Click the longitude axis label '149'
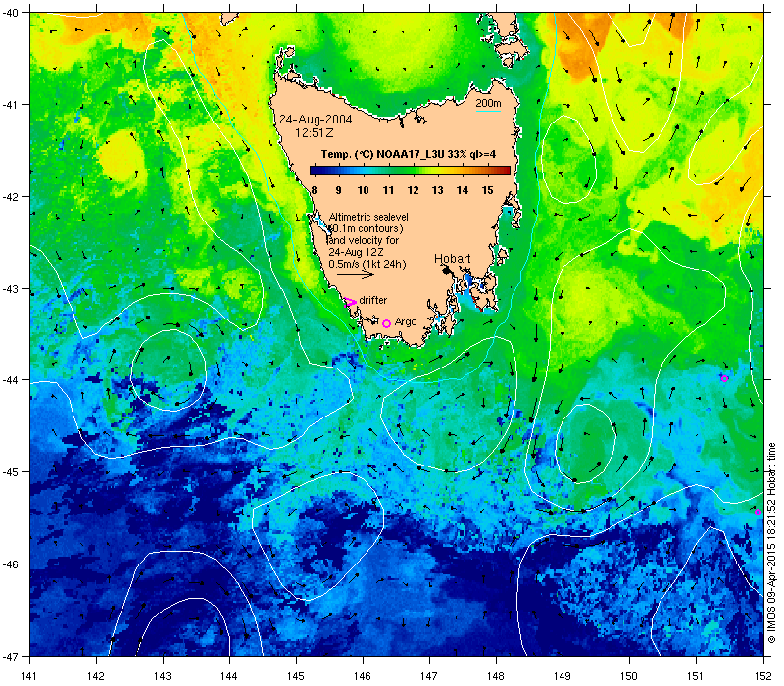Screen dimensions: 784x686 [563, 677]
